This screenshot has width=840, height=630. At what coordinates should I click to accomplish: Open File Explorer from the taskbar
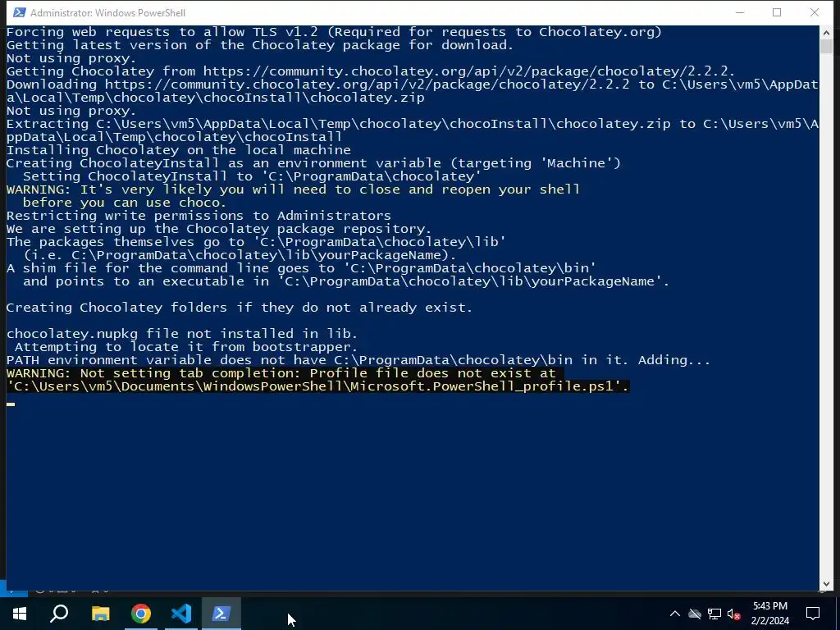click(100, 614)
